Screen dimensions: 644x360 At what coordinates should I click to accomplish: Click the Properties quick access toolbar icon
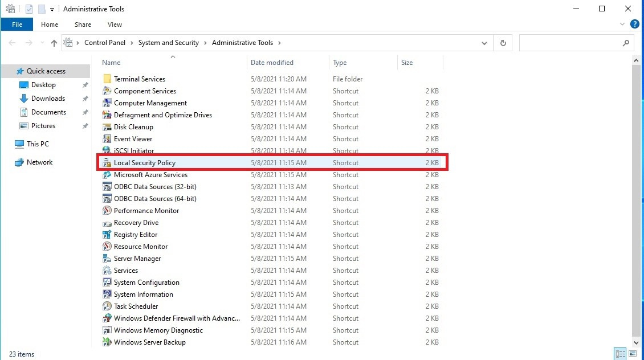pos(28,9)
